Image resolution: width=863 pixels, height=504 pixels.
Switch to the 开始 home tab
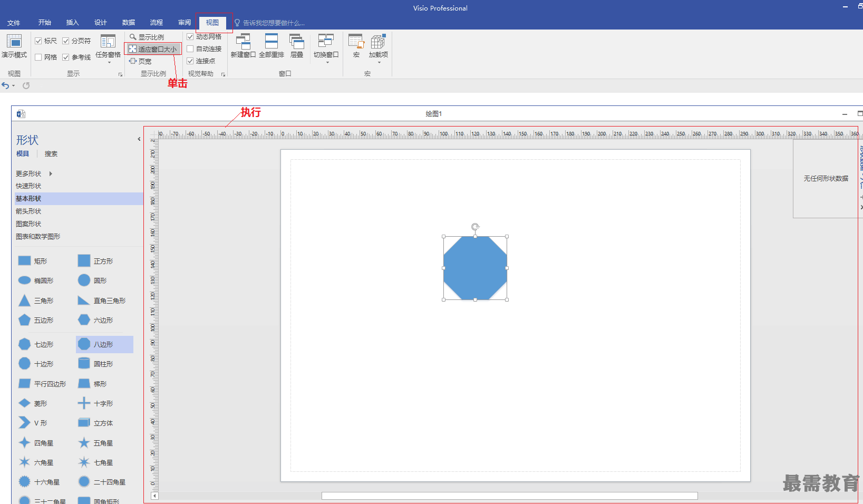(x=45, y=23)
